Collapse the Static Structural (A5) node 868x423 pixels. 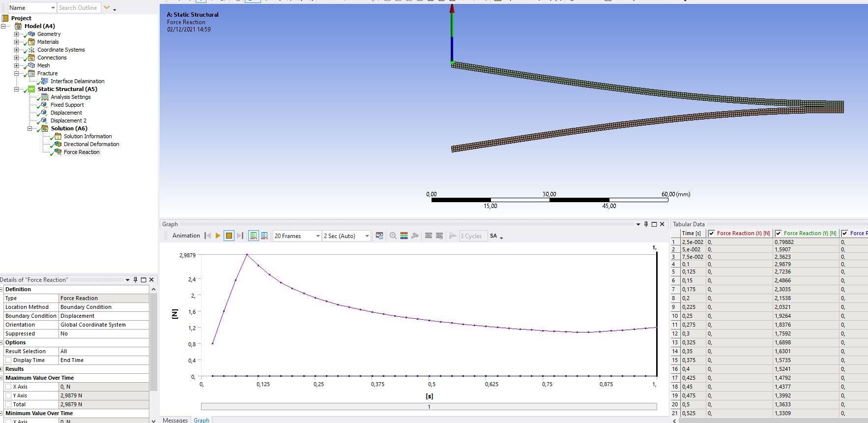point(16,89)
